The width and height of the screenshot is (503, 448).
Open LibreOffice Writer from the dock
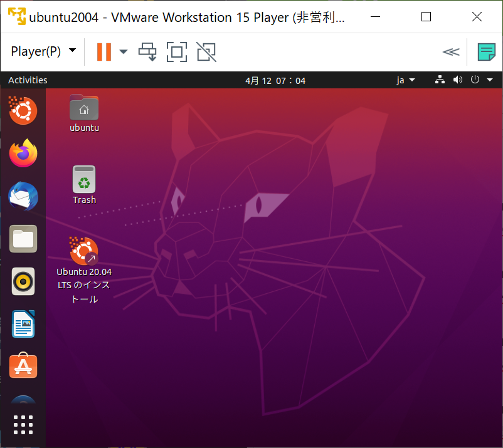(23, 324)
